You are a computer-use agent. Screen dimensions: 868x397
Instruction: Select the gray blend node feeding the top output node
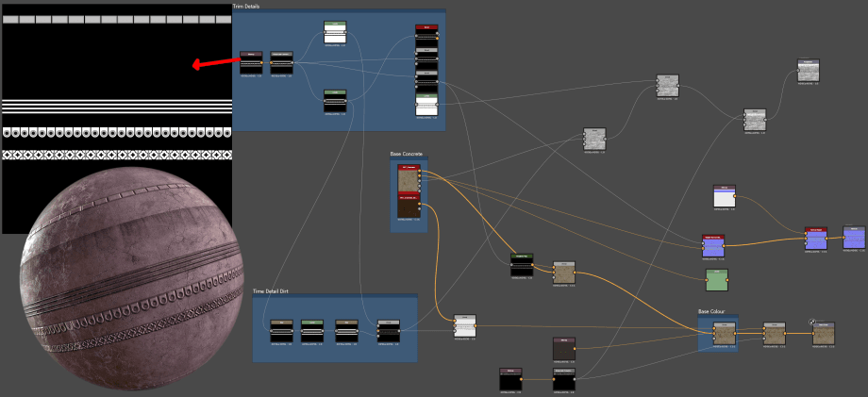tap(755, 120)
